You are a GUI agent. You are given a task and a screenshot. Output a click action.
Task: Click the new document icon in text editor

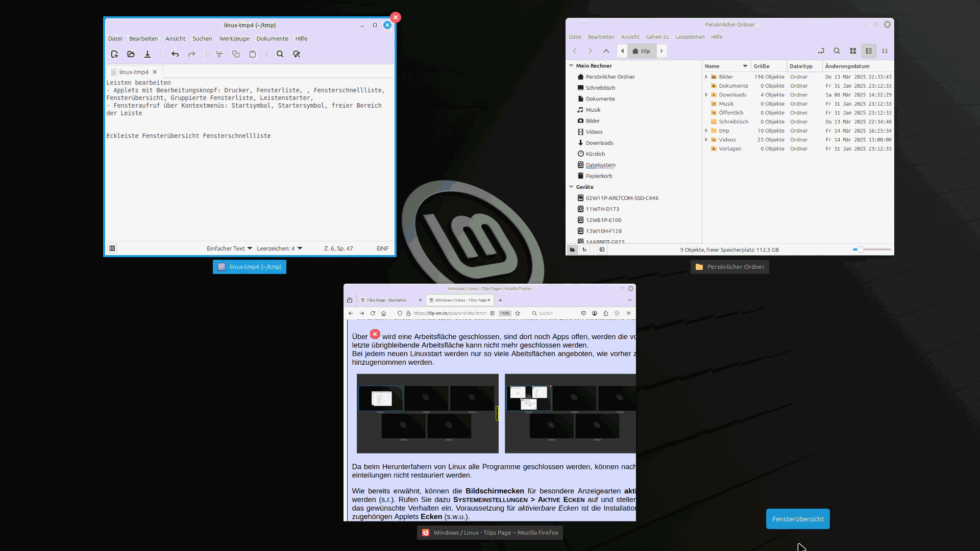click(114, 54)
